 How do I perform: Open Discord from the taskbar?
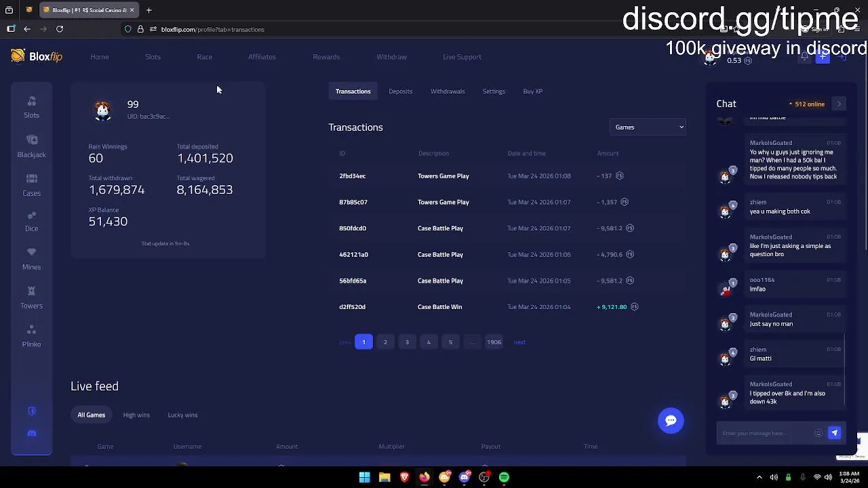pyautogui.click(x=464, y=477)
